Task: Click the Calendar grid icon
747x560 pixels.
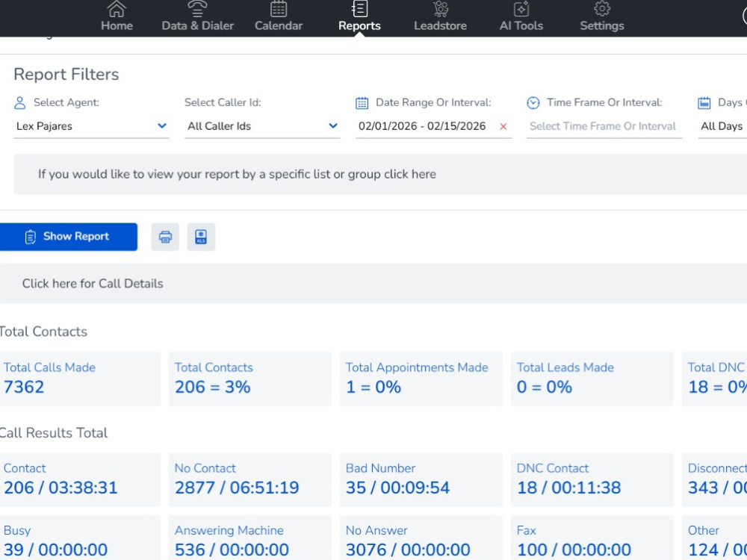Action: (x=278, y=8)
